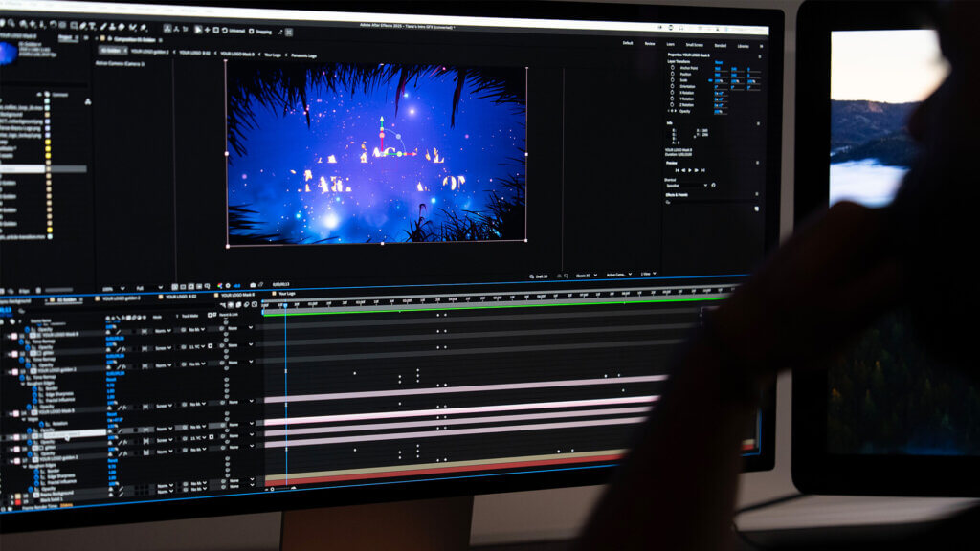Open the 1 View layout dropdown
This screenshot has height=551, width=980.
[648, 274]
